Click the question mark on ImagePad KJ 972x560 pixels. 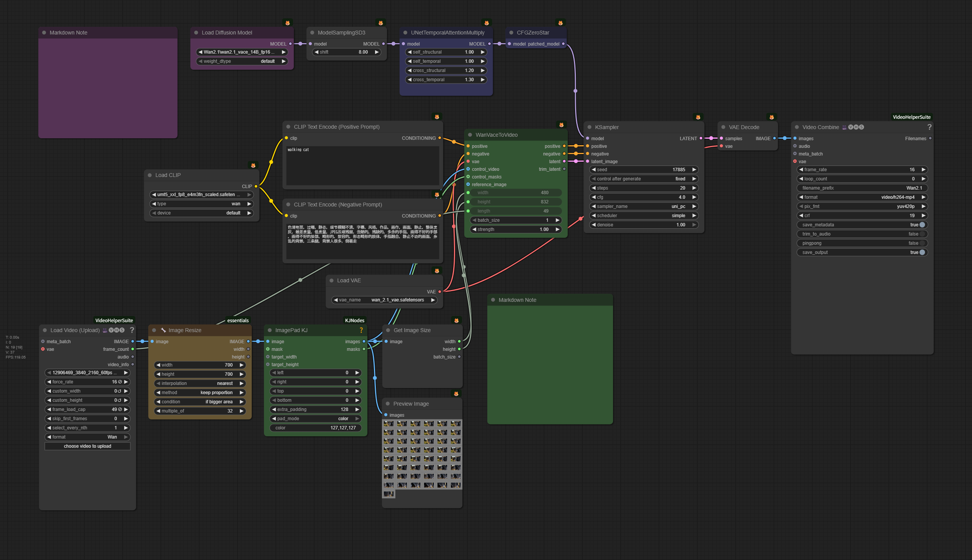(361, 330)
